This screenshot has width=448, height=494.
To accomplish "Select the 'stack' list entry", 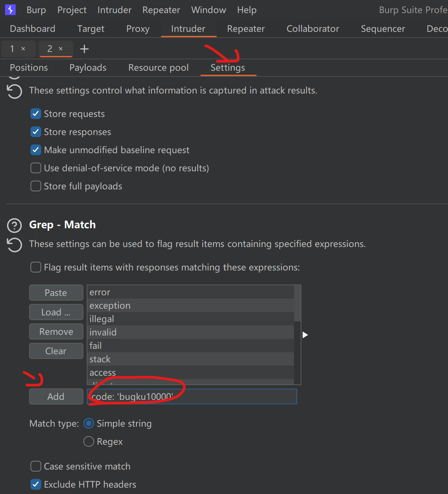I will coord(191,359).
